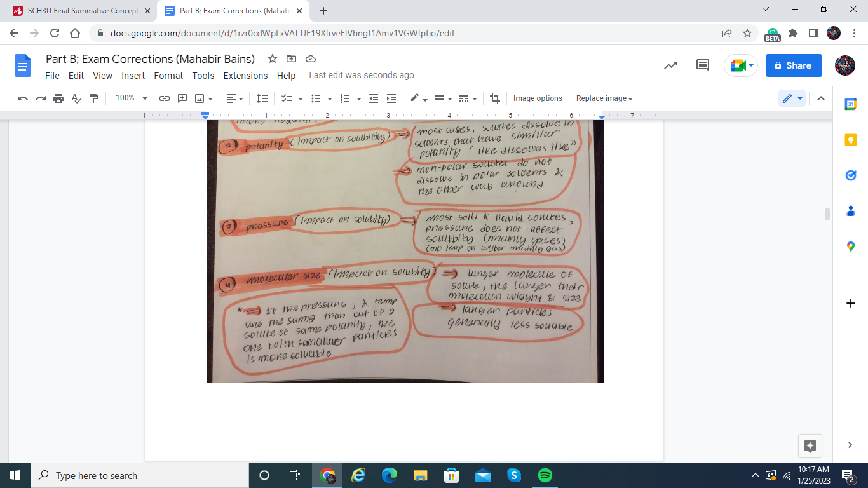Click the Explore button at bottom

coord(810,445)
